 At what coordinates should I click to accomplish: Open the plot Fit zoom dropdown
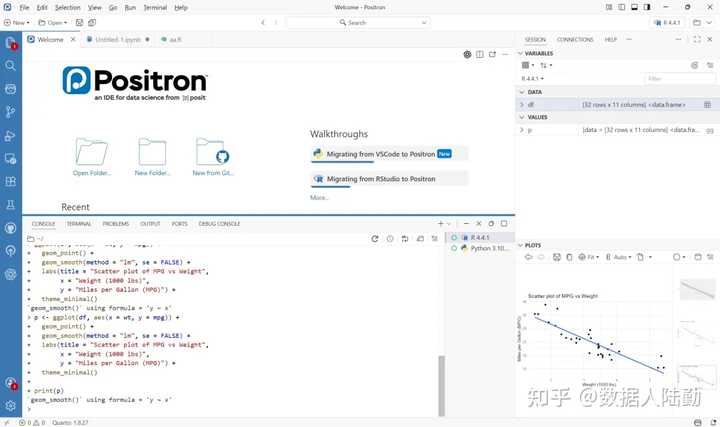589,257
